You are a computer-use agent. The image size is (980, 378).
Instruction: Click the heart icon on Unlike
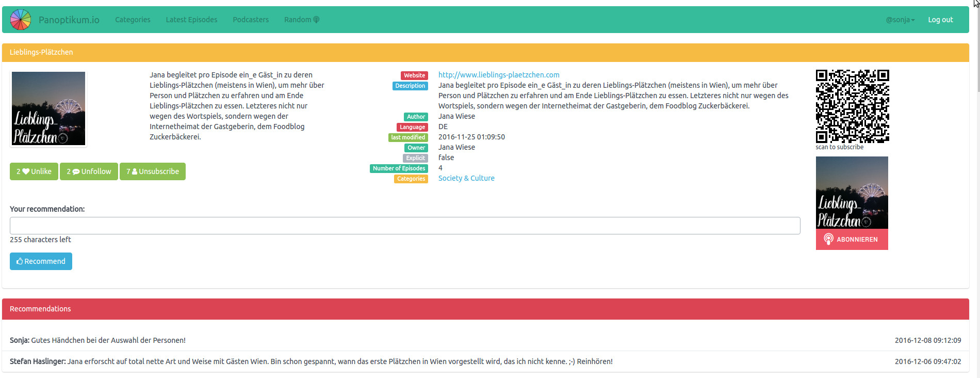coord(26,171)
